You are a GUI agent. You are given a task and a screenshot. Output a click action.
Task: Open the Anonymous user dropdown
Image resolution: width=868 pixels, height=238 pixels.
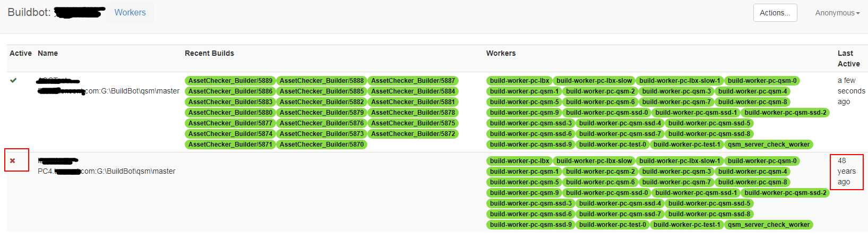coord(837,13)
